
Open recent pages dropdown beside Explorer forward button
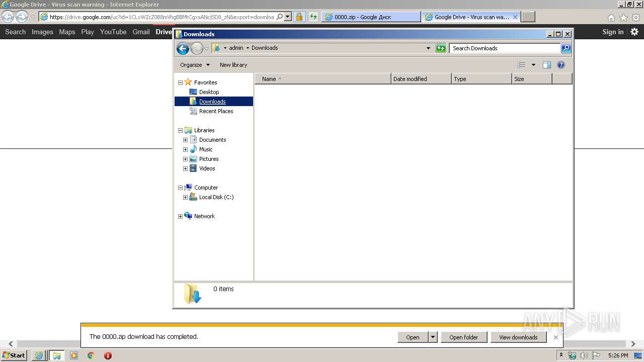(x=206, y=48)
